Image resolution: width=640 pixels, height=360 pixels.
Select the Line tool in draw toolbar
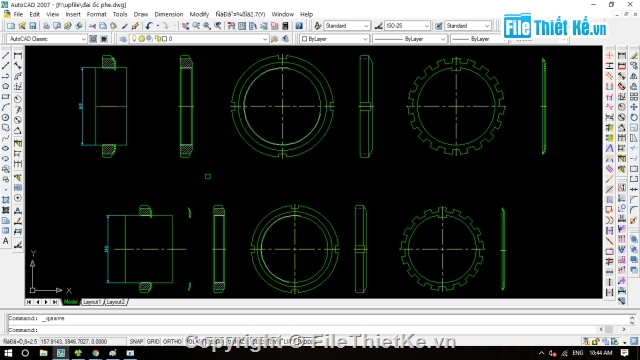5,55
